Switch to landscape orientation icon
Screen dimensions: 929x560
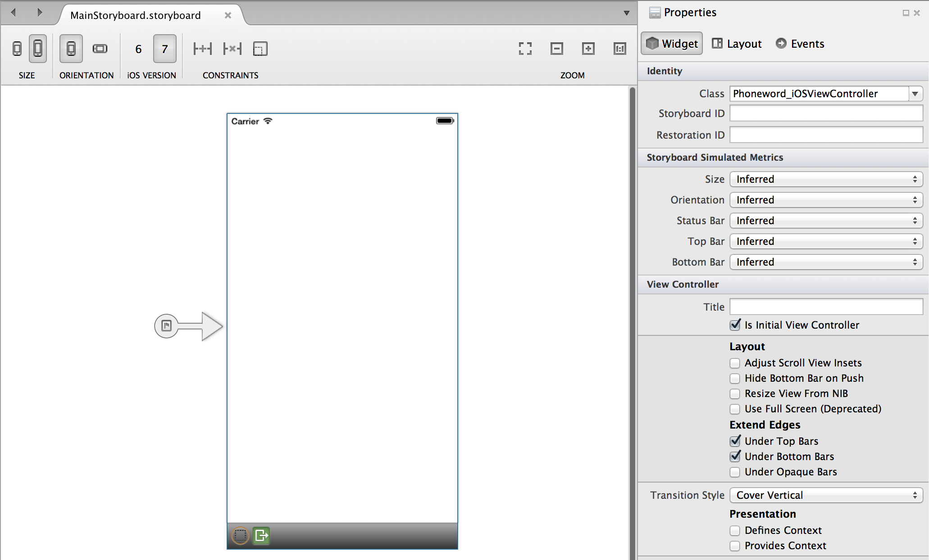(x=100, y=49)
